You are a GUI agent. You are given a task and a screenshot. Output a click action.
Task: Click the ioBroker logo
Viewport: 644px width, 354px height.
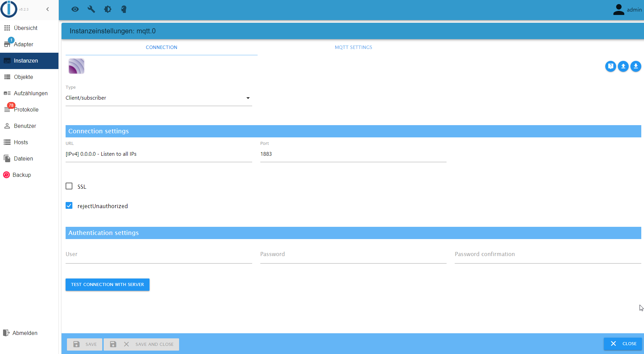(9, 9)
